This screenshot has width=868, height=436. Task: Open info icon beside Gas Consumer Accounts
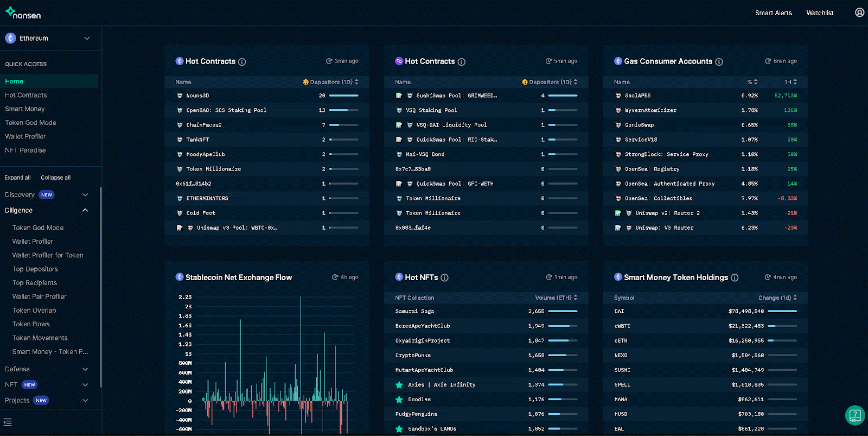719,62
